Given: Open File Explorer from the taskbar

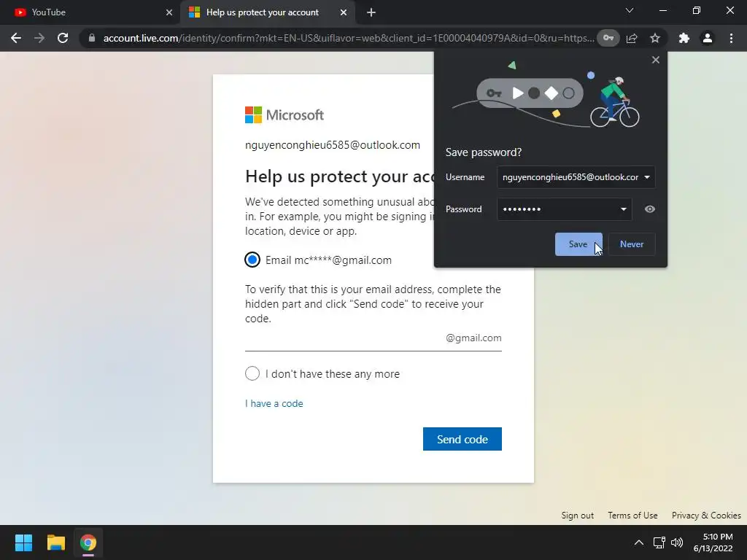Looking at the screenshot, I should [55, 542].
